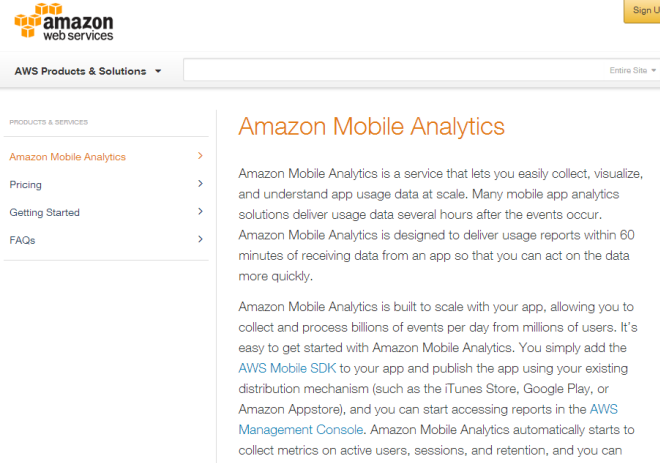Open the Pricing sidebar item
The height and width of the screenshot is (463, 660).
click(26, 185)
